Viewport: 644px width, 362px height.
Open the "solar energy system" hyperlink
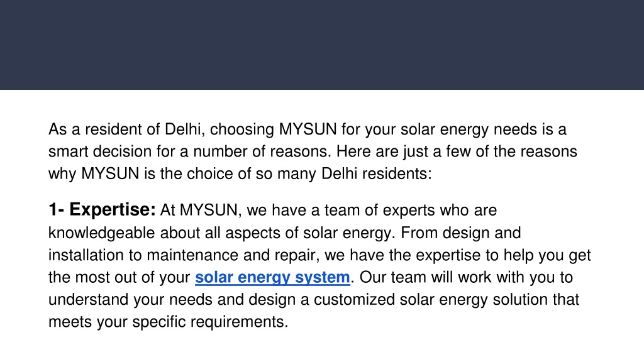click(272, 277)
